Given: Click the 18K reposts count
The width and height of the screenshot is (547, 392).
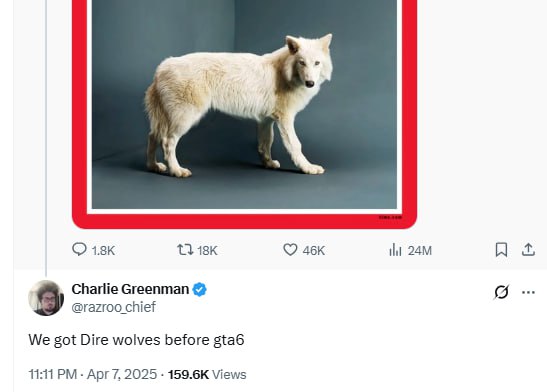Looking at the screenshot, I should tap(207, 251).
